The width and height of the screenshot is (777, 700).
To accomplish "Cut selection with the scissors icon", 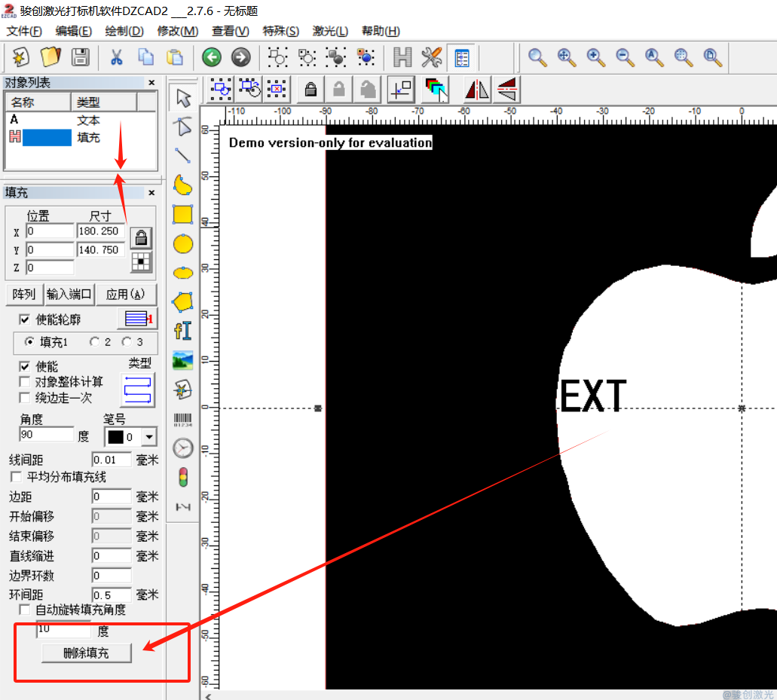I will (x=116, y=57).
